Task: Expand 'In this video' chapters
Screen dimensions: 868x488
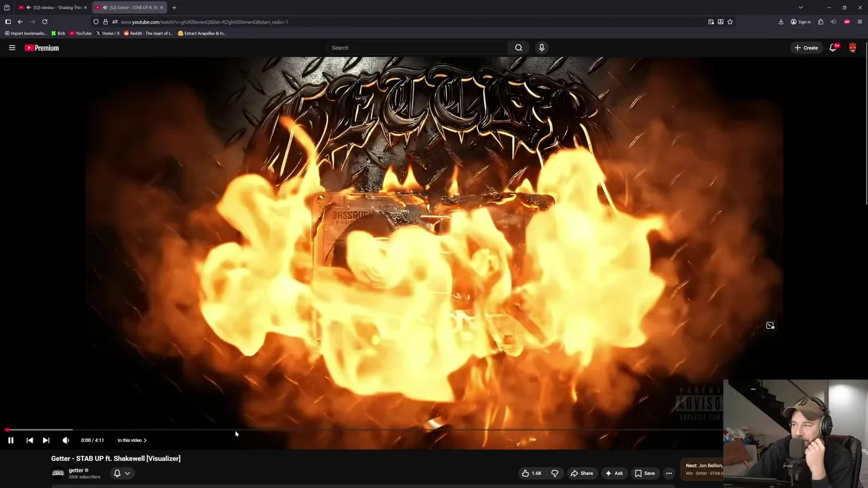Action: 132,441
